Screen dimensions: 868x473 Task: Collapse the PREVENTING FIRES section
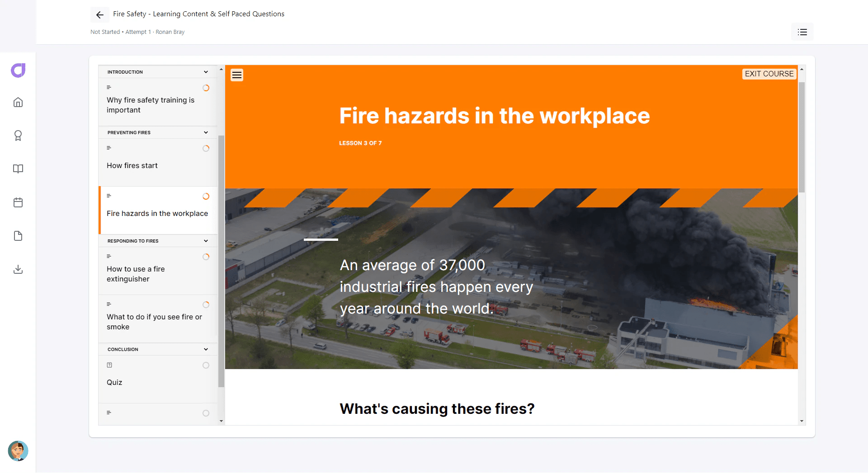coord(206,132)
